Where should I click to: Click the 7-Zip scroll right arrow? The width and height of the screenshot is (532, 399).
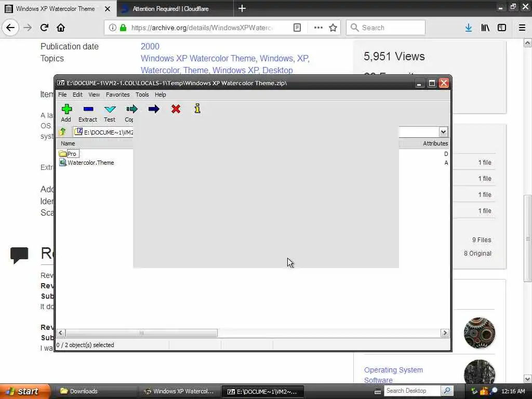[x=445, y=333]
